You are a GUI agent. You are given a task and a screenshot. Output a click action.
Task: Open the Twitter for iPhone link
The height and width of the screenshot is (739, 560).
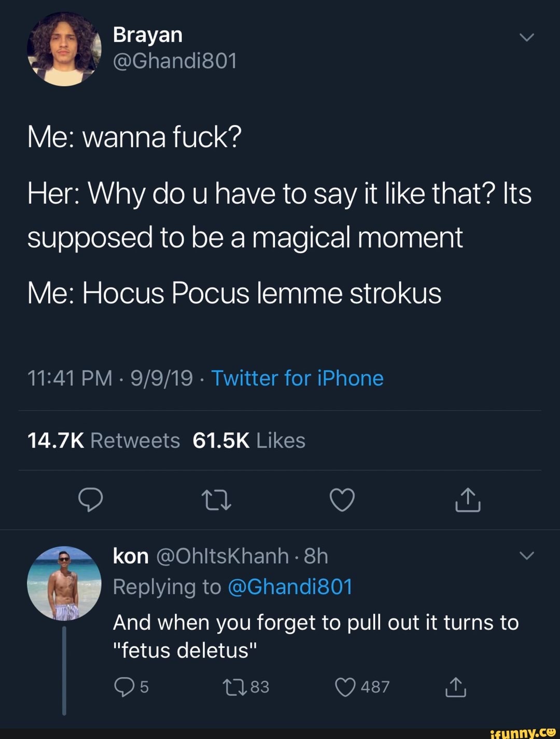[297, 378]
